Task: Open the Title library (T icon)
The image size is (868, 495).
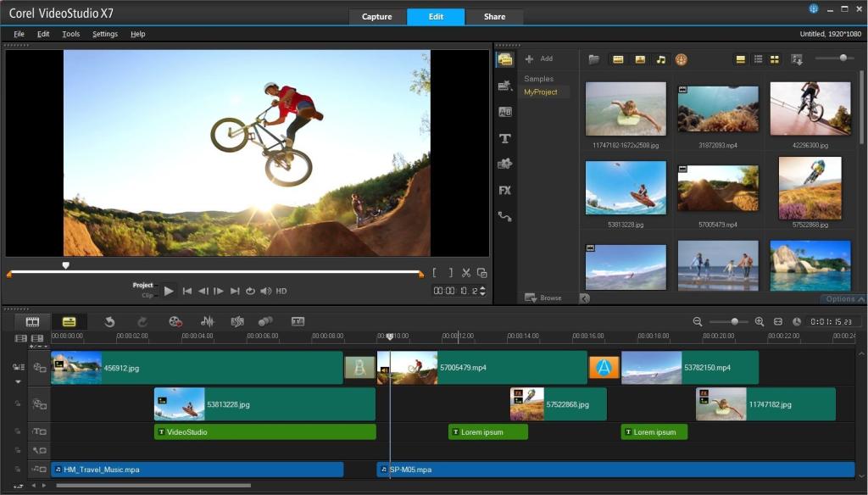Action: [x=505, y=138]
